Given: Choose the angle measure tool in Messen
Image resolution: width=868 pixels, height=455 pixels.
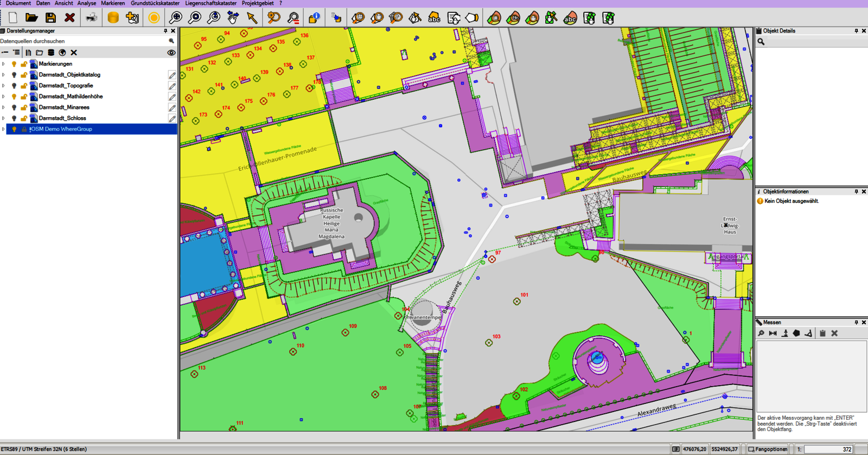Looking at the screenshot, I should coord(808,334).
